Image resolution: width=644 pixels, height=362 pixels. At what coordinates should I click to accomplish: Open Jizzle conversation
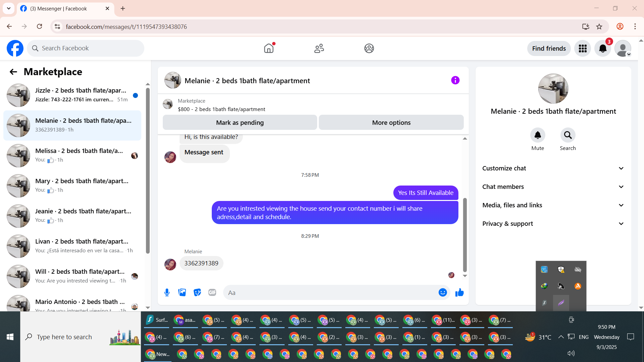pyautogui.click(x=72, y=95)
